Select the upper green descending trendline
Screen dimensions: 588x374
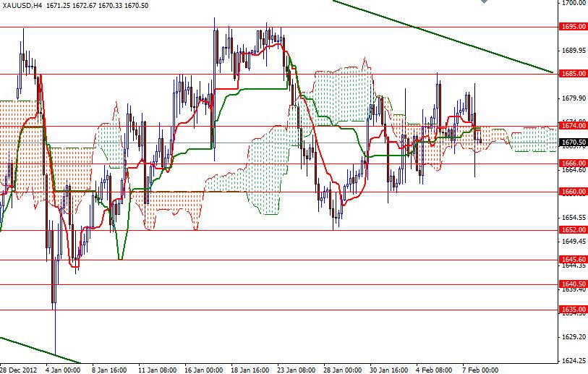(441, 38)
